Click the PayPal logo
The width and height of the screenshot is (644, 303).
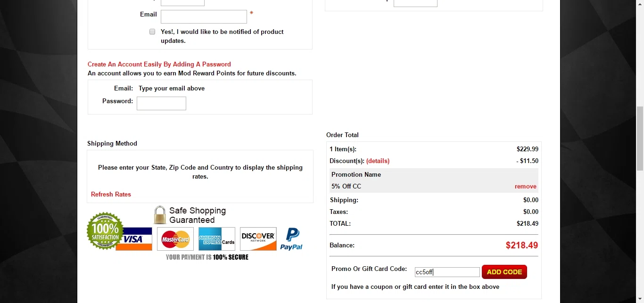(x=291, y=239)
